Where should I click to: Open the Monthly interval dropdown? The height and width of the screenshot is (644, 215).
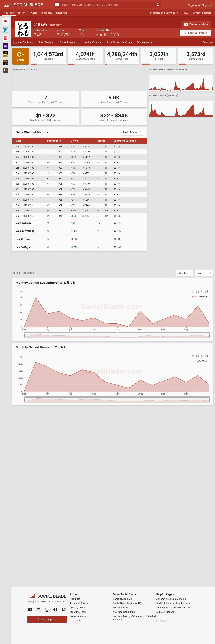[185, 273]
